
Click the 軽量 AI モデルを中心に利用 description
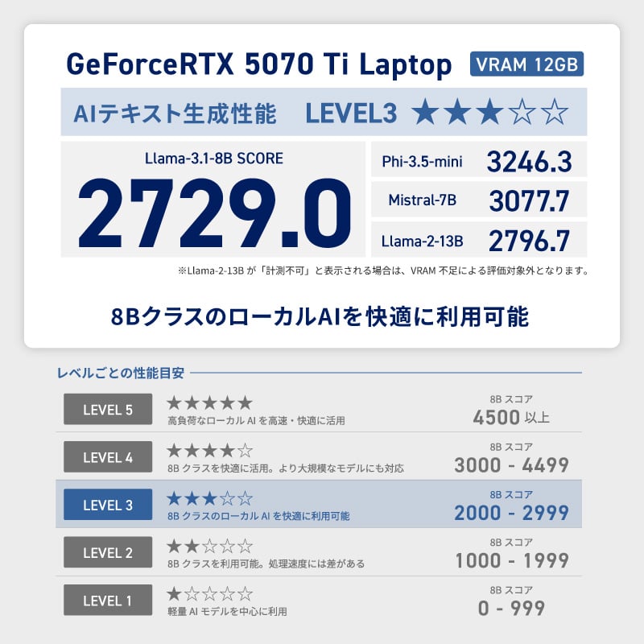click(227, 611)
